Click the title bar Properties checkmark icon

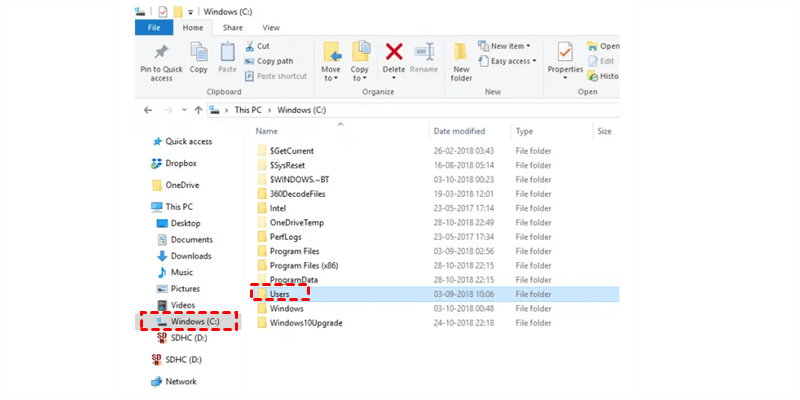pos(163,11)
